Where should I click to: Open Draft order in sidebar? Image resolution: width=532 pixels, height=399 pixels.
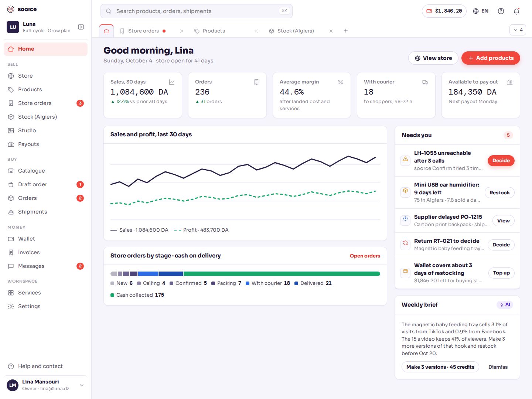[x=45, y=184]
